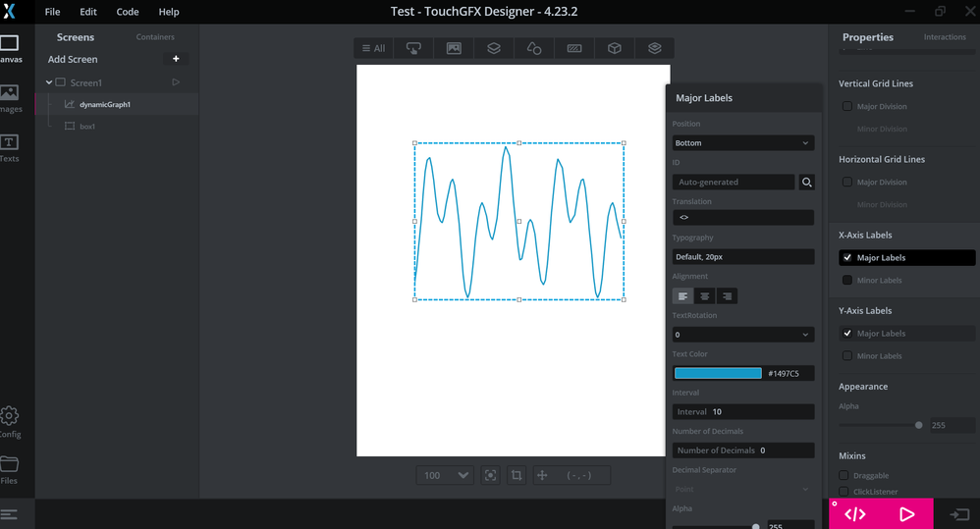Screen dimensions: 980x529
Task: Open the Buttons widget category
Action: tap(413, 48)
